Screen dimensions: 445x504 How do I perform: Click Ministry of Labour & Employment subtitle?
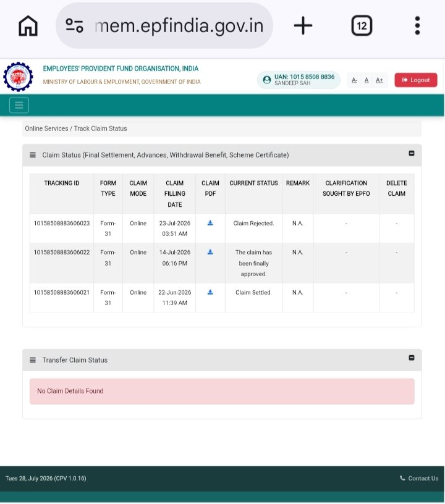pyautogui.click(x=122, y=82)
